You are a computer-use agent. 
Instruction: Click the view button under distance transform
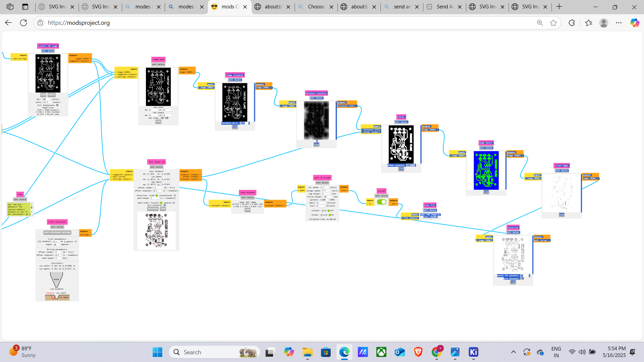point(316,144)
